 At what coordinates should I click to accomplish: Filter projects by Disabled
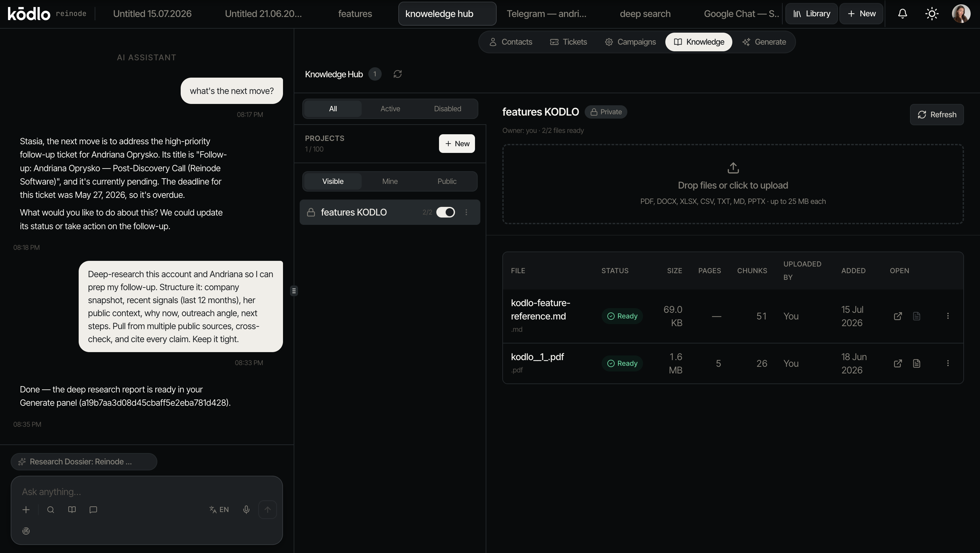point(447,109)
